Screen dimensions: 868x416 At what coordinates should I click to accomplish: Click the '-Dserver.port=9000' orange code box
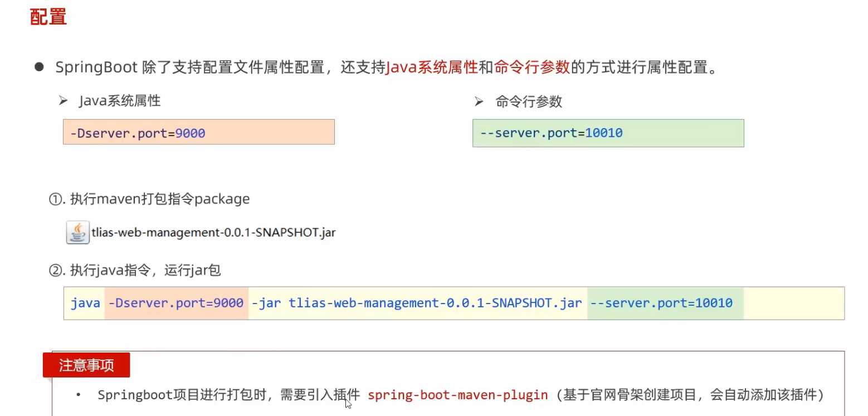point(199,132)
